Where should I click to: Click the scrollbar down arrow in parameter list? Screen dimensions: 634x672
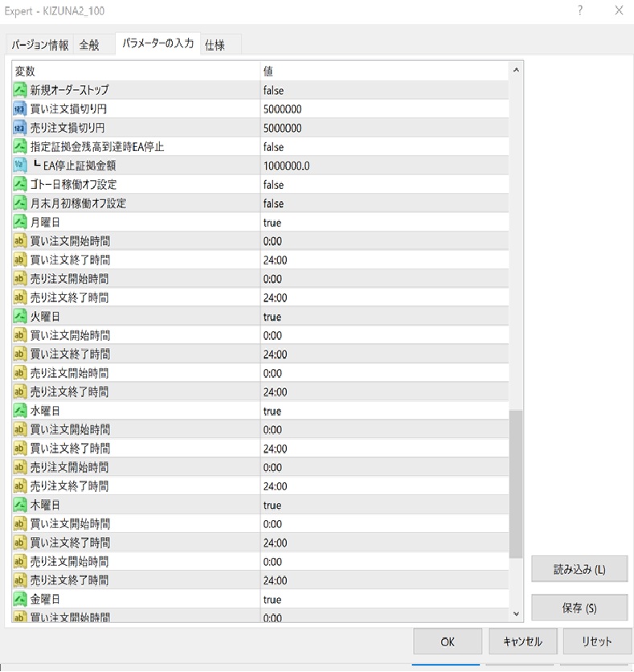click(516, 614)
